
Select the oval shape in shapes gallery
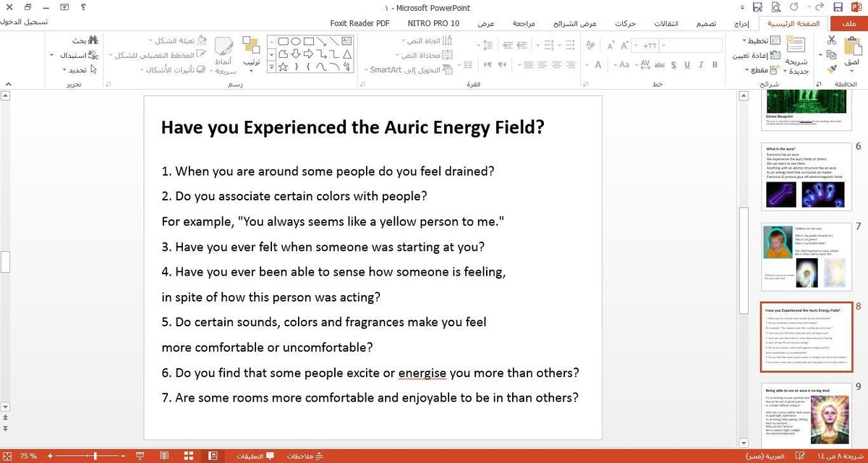pyautogui.click(x=296, y=41)
